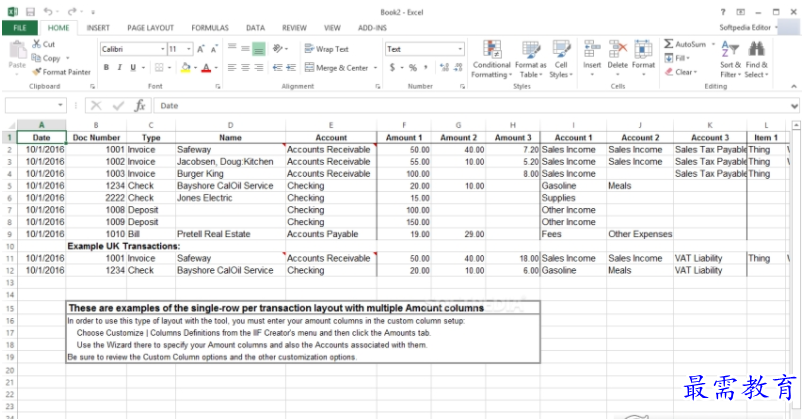805x419 pixels.
Task: Apply red font color
Action: tap(206, 67)
